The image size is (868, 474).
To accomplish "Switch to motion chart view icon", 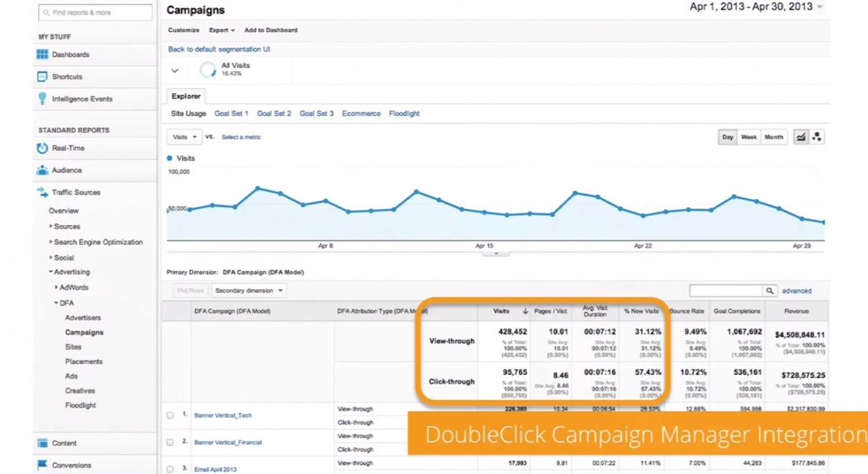I will pos(816,137).
